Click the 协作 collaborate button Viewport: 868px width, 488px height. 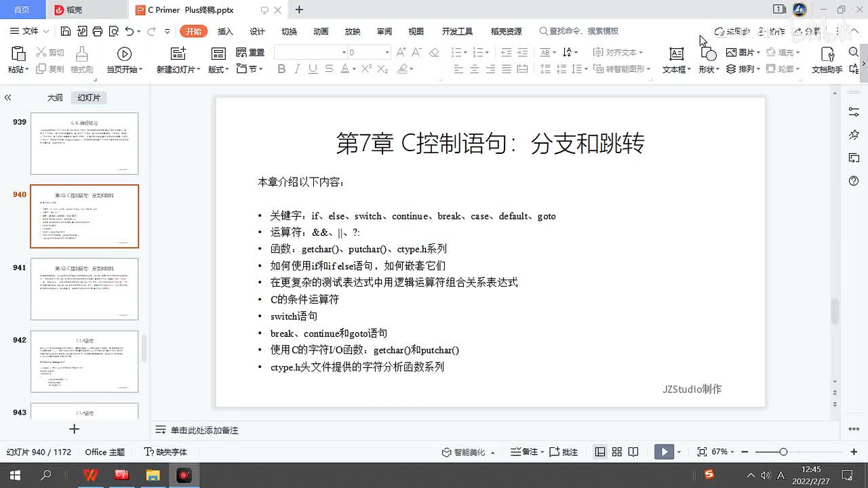click(772, 31)
